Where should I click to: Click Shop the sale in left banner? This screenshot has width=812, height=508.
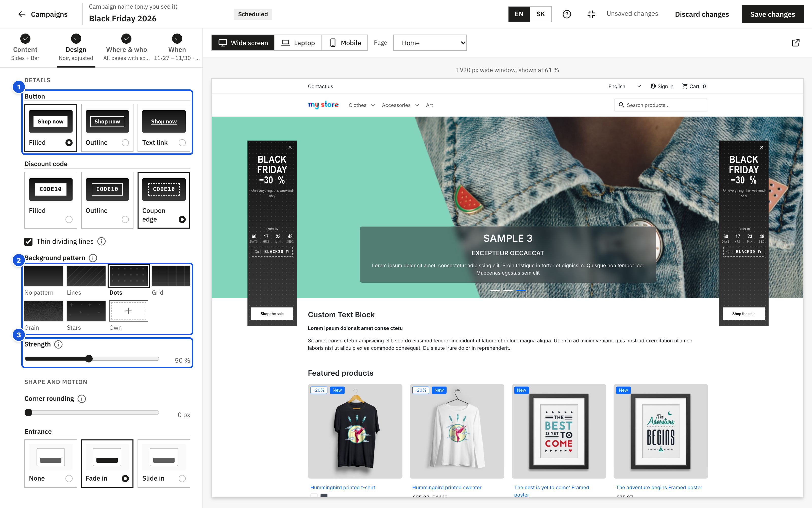coord(272,313)
